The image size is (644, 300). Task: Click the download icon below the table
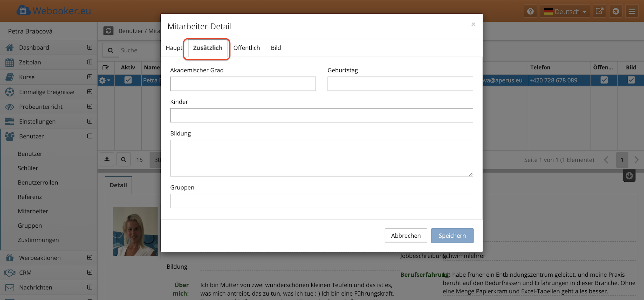(x=107, y=160)
